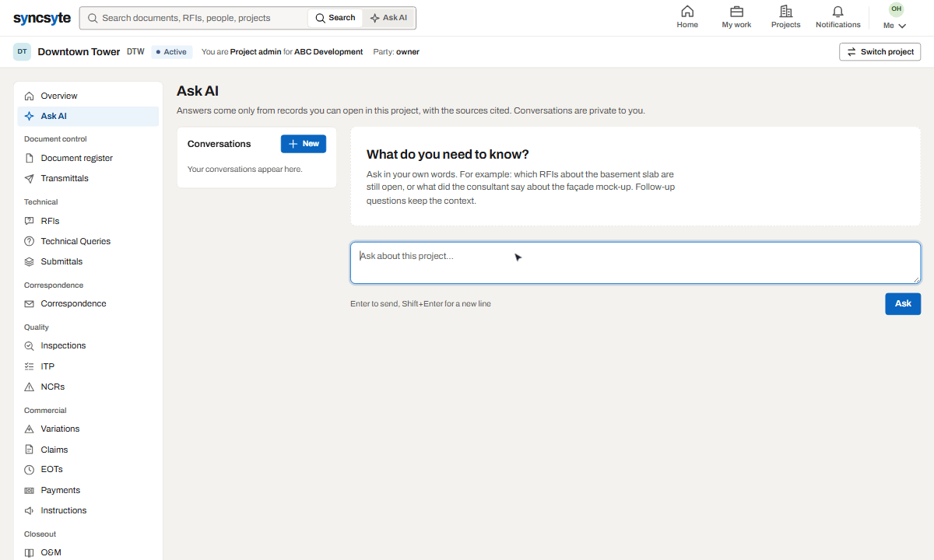Click the Switch project button
The height and width of the screenshot is (560, 934).
coord(880,52)
